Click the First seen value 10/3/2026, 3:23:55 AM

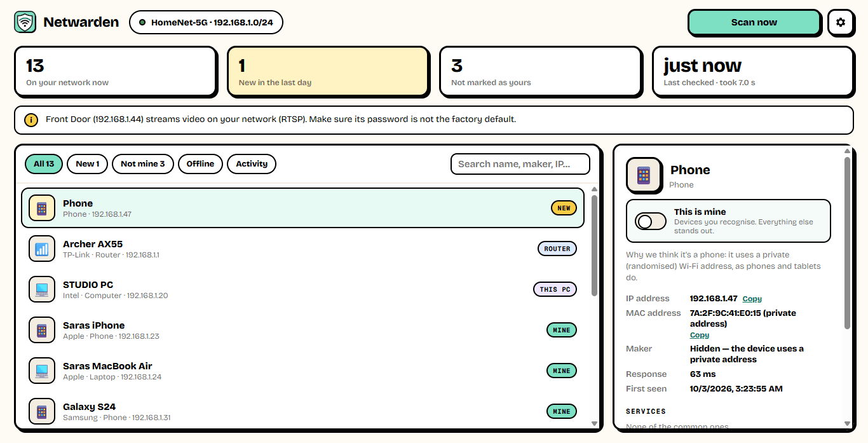(x=736, y=389)
